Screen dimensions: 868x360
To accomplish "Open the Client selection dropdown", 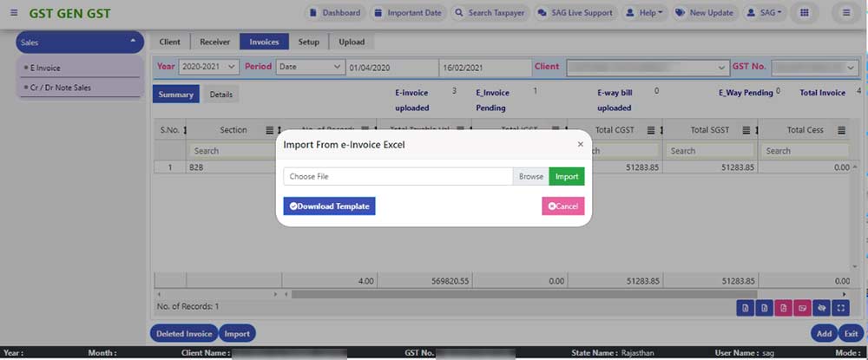I will 647,67.
